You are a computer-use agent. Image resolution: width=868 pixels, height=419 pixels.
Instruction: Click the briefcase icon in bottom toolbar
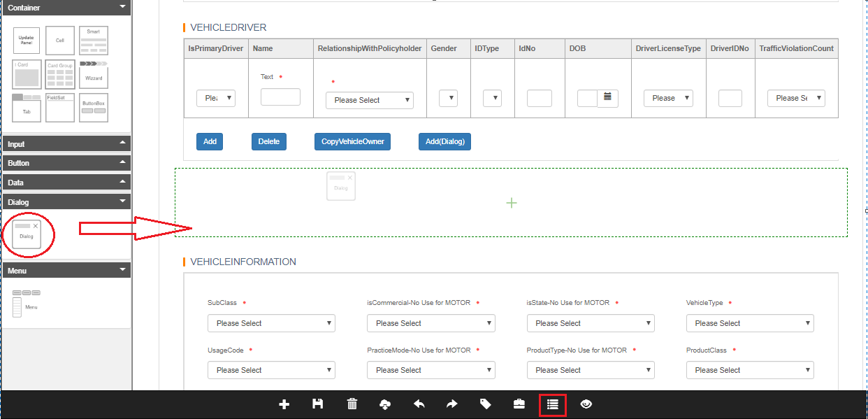pyautogui.click(x=519, y=404)
